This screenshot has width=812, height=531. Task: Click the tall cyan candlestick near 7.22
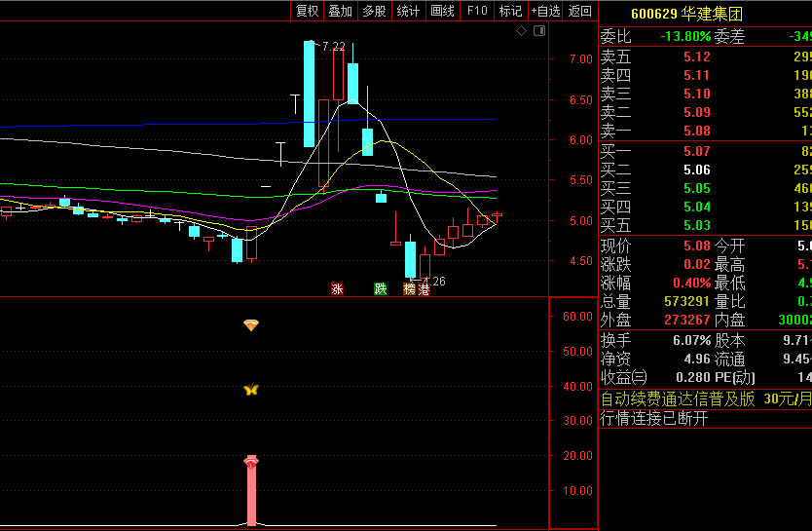(x=310, y=94)
